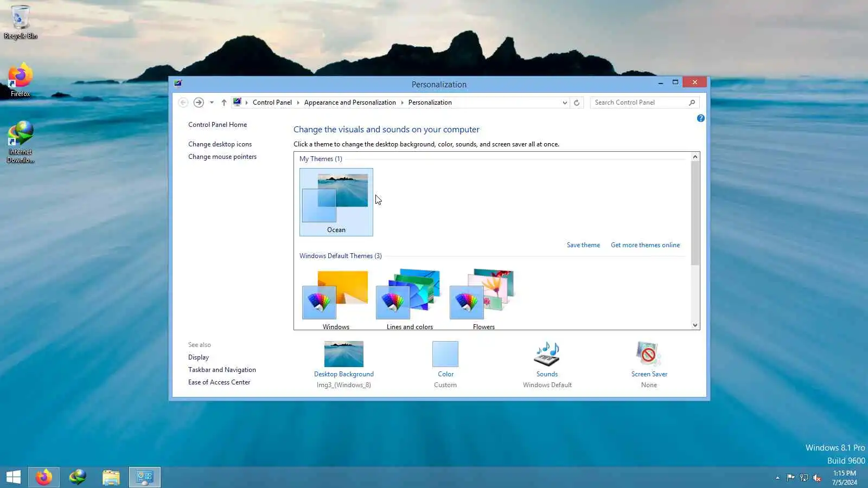Open Ease of Access Center link
Viewport: 868px width, 488px height.
pos(219,382)
